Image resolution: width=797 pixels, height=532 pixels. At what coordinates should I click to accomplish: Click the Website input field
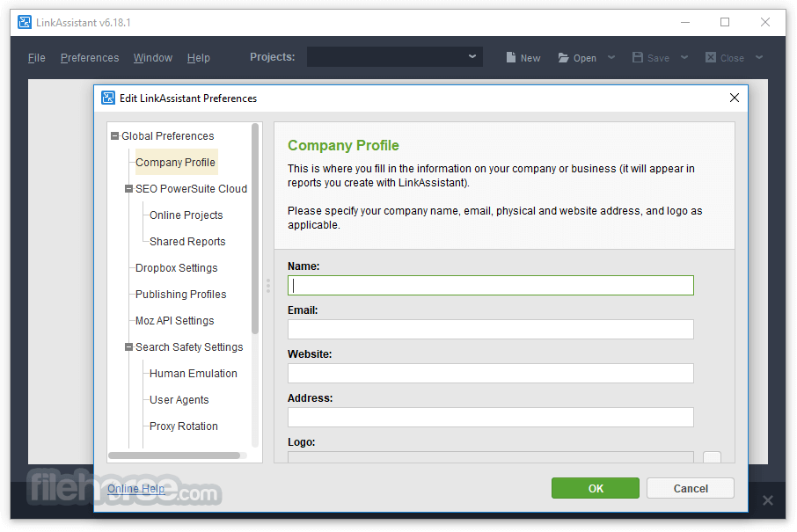click(491, 374)
